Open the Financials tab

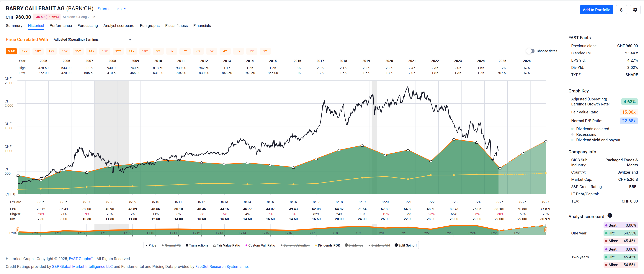point(202,25)
